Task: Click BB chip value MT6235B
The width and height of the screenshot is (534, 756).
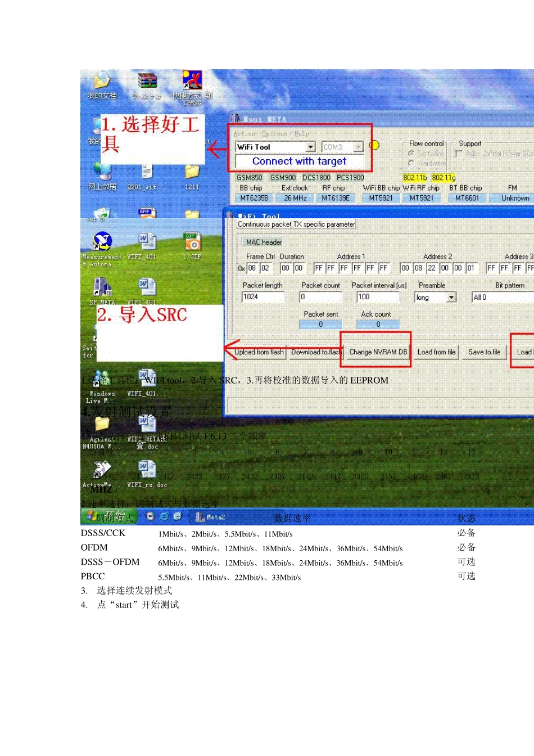Action: (x=254, y=198)
